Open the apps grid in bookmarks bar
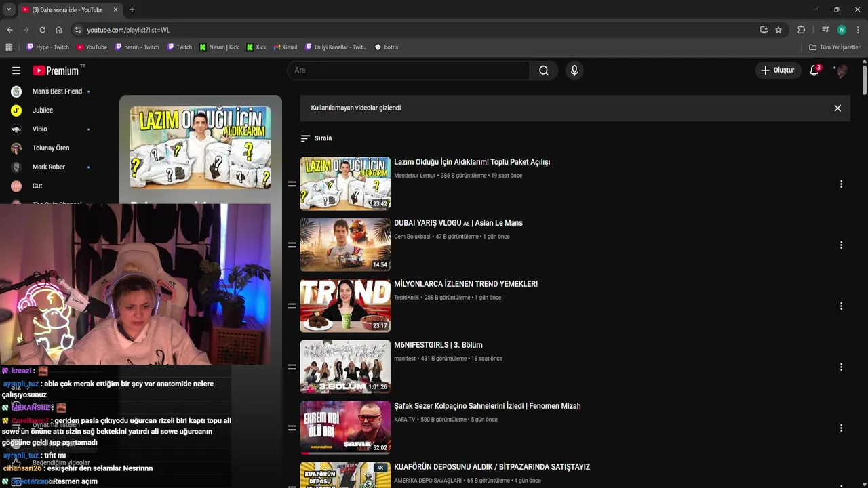 (9, 47)
